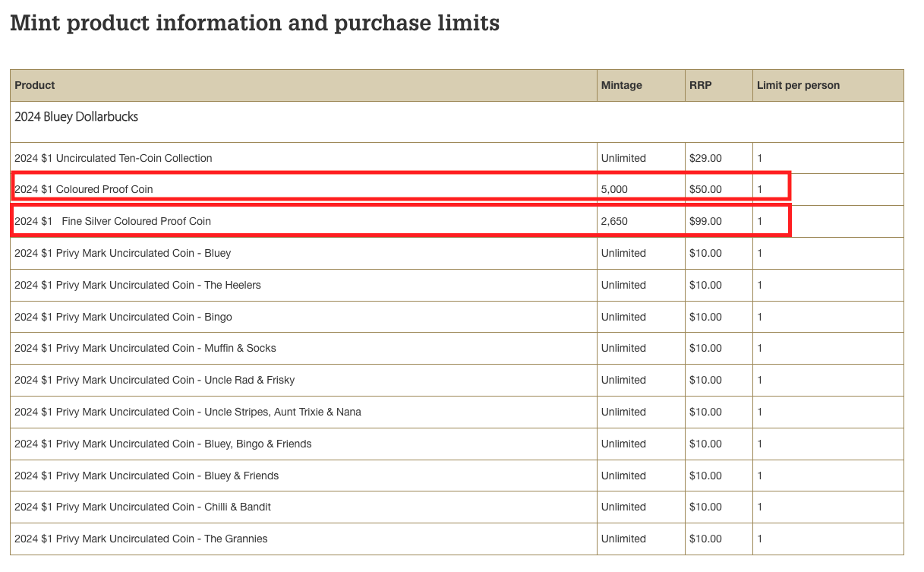
Task: Click '2024 $1 Uncirculated Ten-Coin Collection' product name
Action: [x=113, y=158]
